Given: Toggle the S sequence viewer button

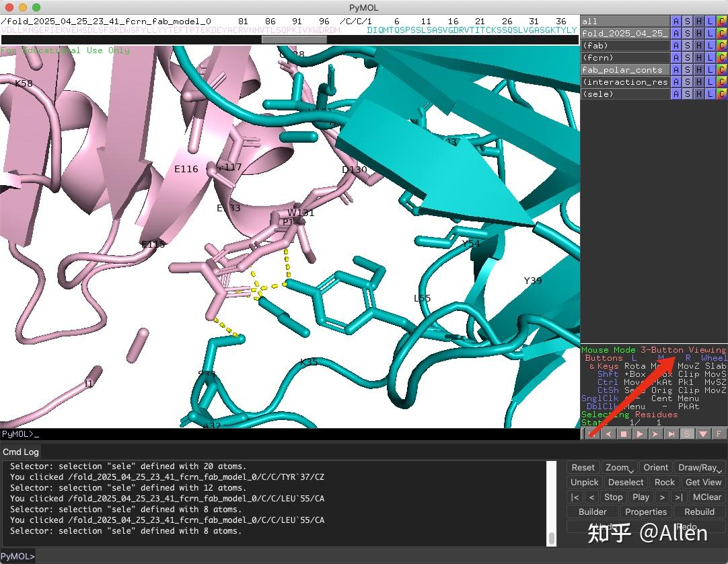Looking at the screenshot, I should (x=687, y=433).
